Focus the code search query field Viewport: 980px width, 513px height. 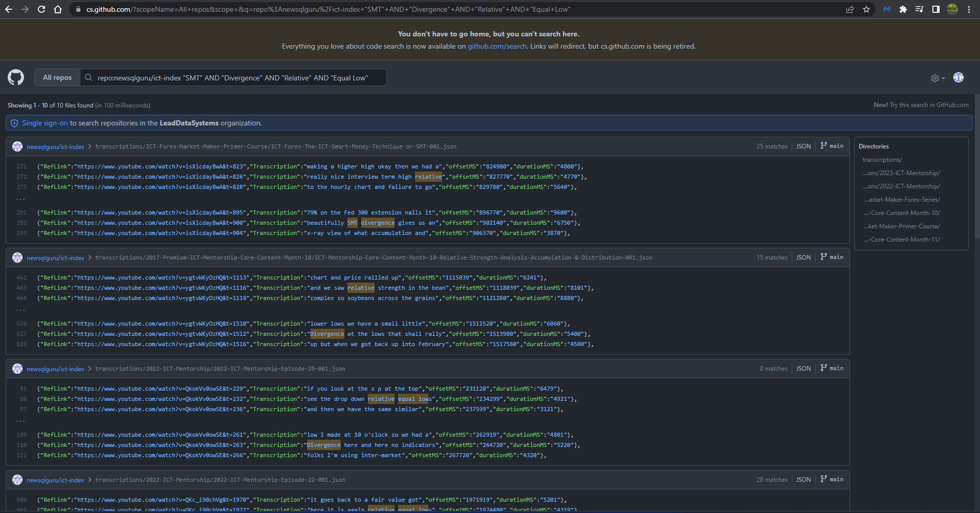(x=233, y=77)
